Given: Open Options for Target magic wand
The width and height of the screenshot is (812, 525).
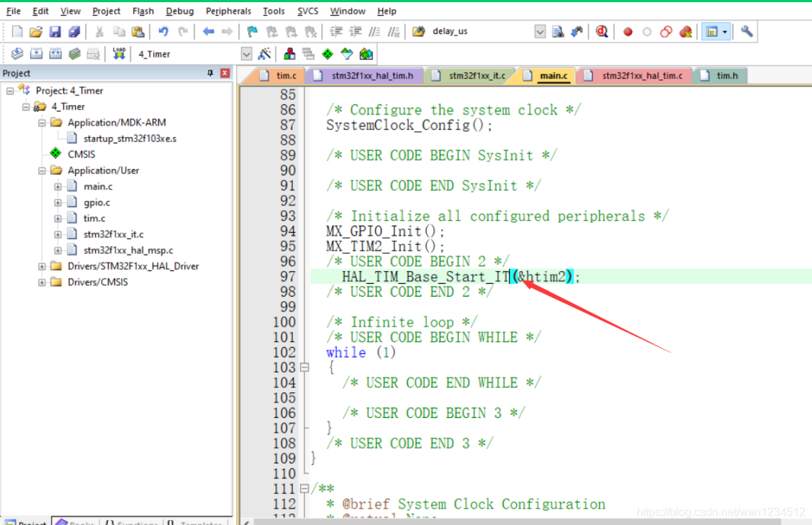Looking at the screenshot, I should tap(265, 54).
